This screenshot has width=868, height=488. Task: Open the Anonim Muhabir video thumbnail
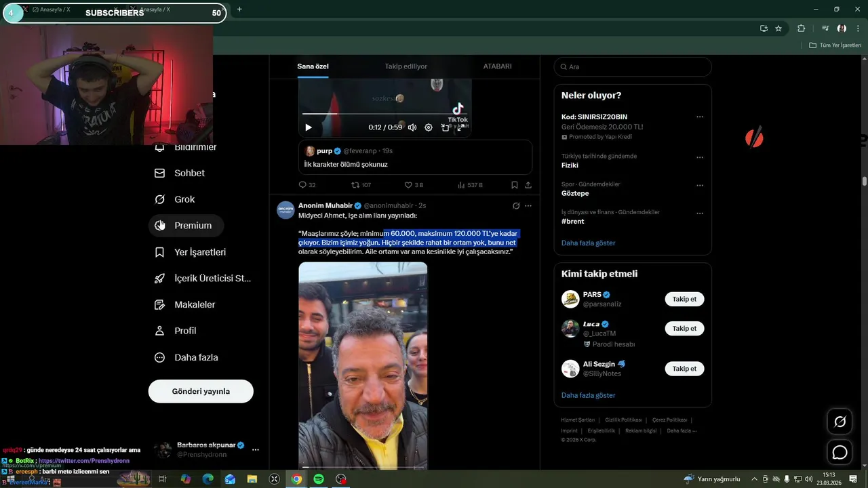pos(363,365)
